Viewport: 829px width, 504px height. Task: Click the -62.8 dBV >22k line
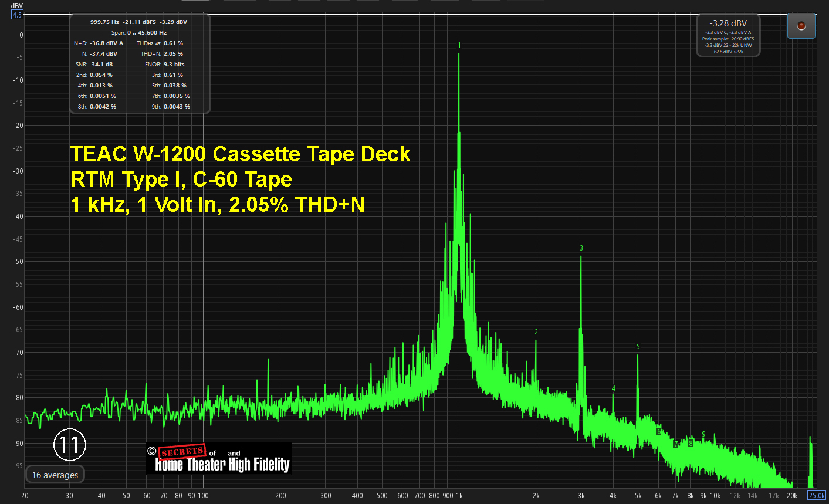728,52
